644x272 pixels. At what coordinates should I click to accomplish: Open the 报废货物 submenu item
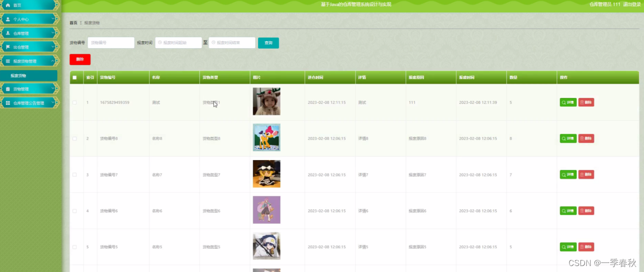(29, 76)
